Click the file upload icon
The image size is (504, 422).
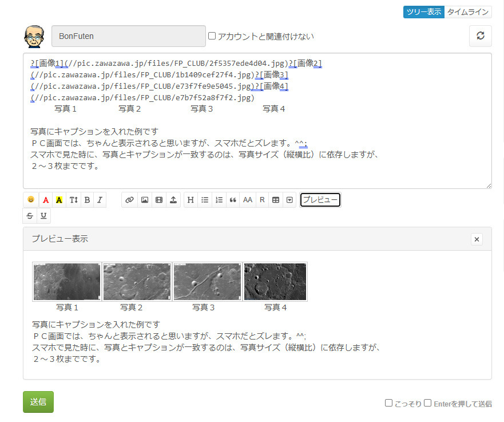(x=173, y=200)
